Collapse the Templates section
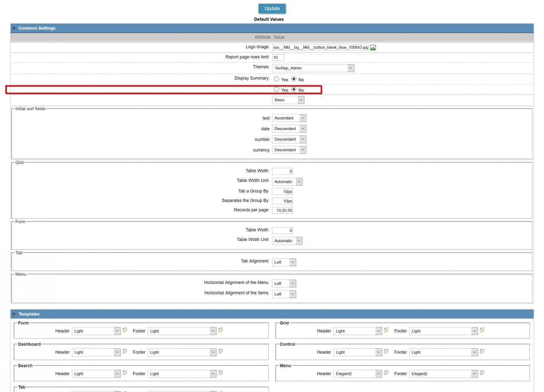 (14, 314)
